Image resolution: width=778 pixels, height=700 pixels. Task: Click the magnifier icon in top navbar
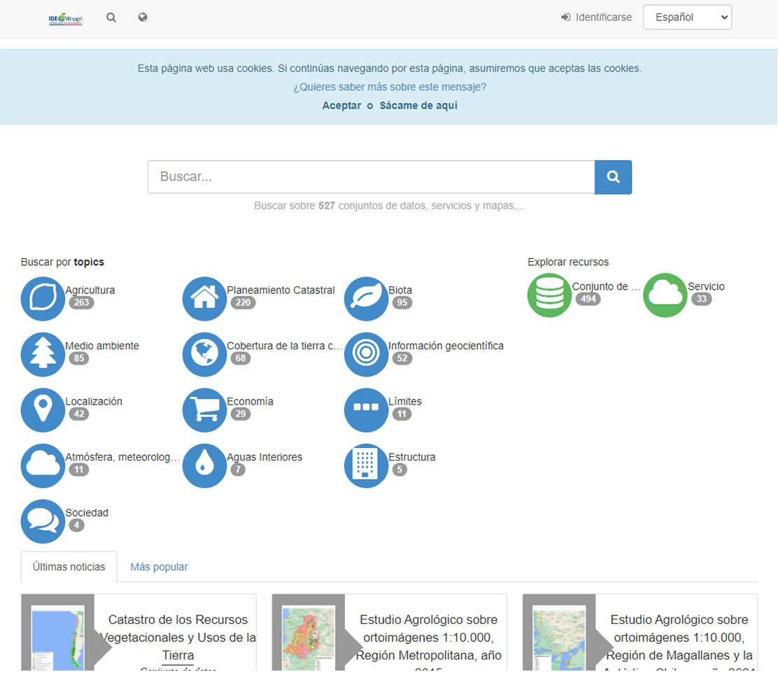[111, 17]
